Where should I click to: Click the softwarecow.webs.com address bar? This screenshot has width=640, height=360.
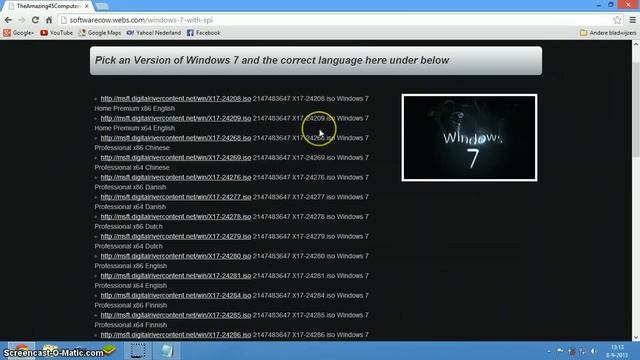click(x=335, y=20)
